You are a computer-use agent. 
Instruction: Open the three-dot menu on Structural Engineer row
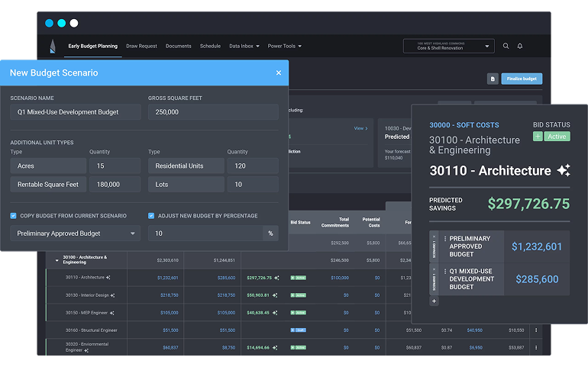(x=536, y=330)
